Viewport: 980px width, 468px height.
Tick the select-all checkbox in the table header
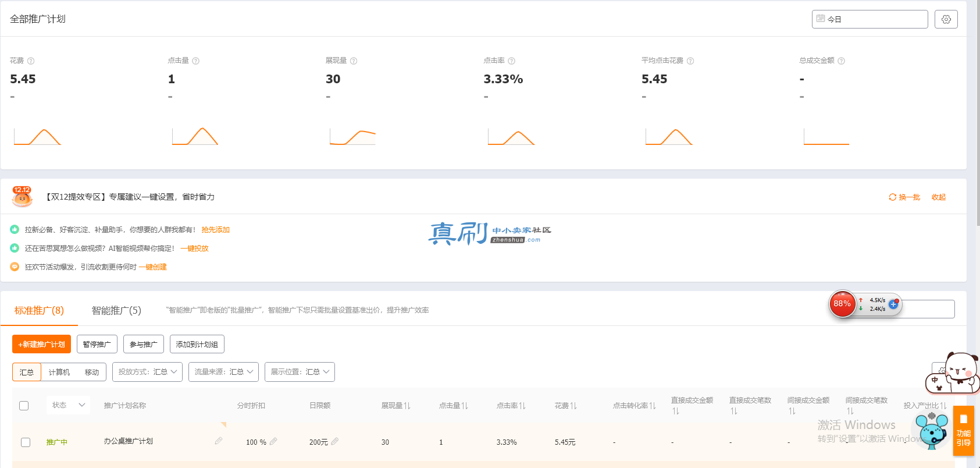[x=24, y=406]
